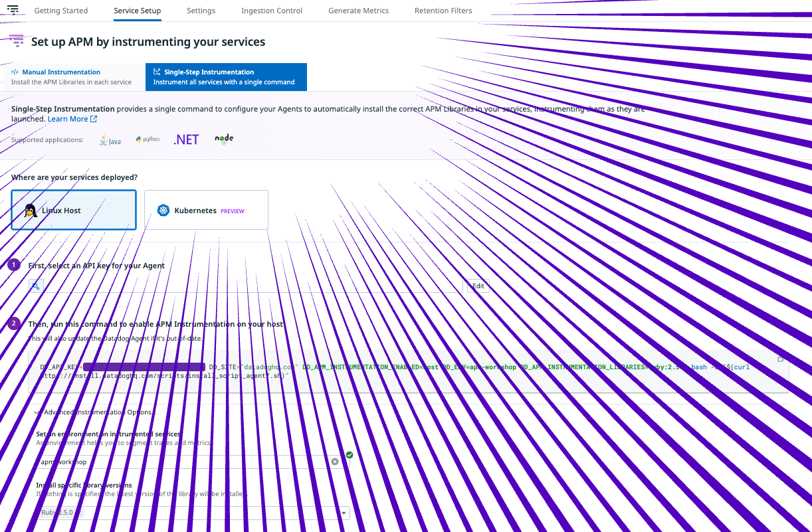This screenshot has height=532, width=812.
Task: Click the key icon in the API key field
Action: [x=36, y=286]
